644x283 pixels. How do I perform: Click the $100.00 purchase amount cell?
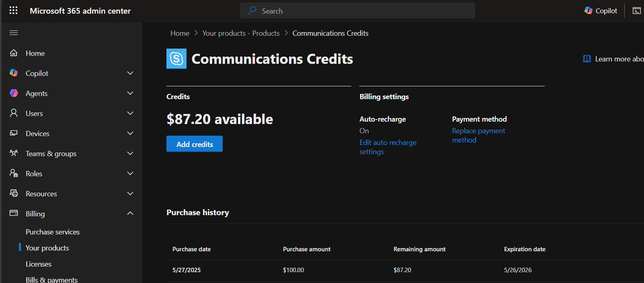[x=293, y=270]
